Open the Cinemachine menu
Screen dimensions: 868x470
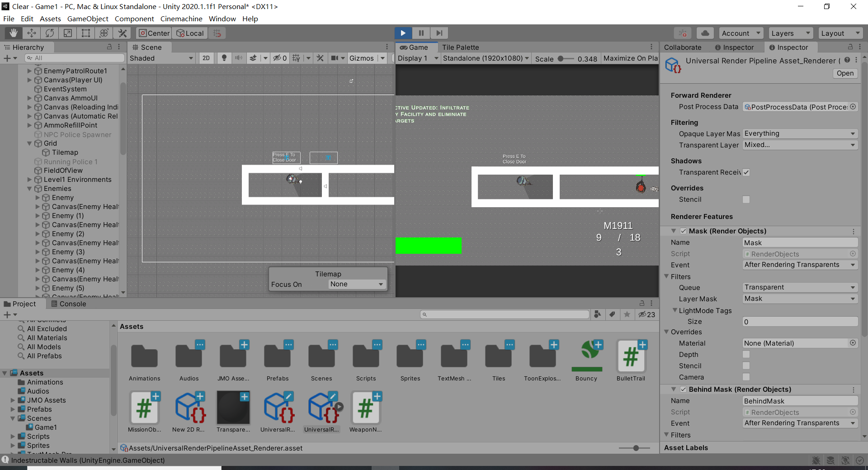(x=181, y=19)
